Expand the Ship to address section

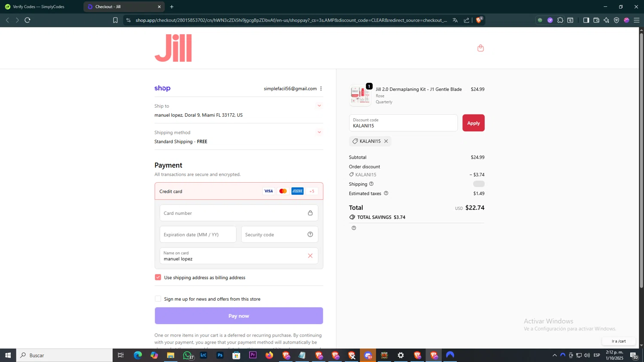(x=319, y=106)
